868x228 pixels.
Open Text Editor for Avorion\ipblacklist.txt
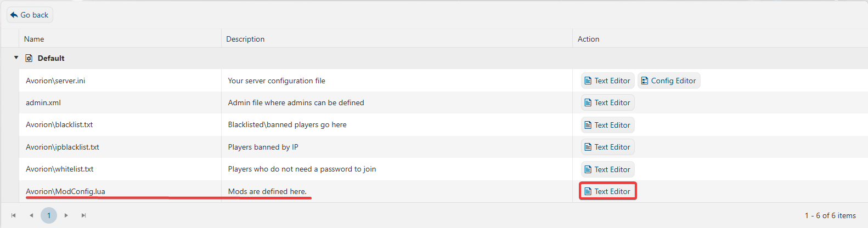pos(607,147)
